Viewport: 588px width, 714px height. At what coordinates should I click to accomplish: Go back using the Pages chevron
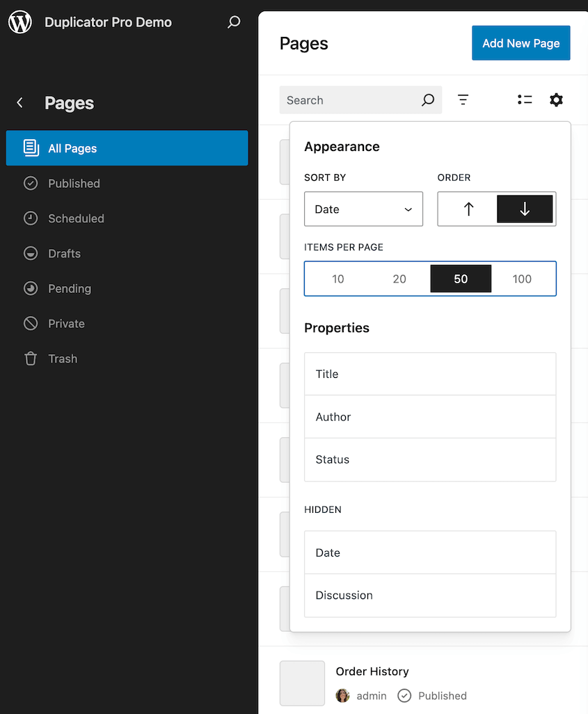(19, 103)
